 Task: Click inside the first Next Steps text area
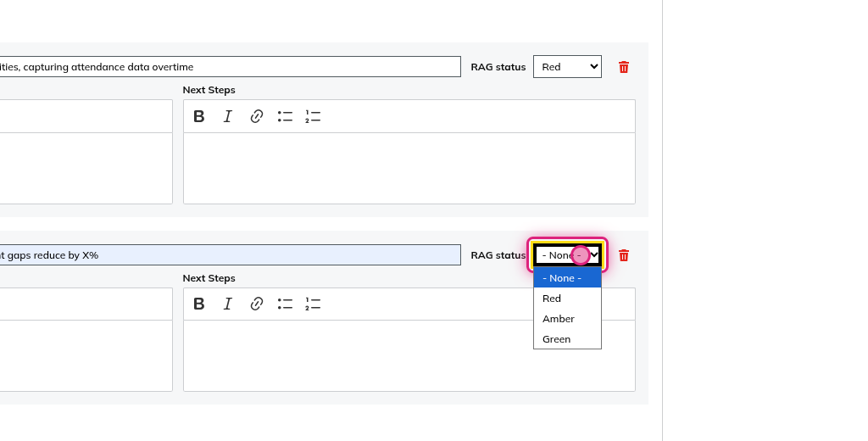[x=409, y=169]
